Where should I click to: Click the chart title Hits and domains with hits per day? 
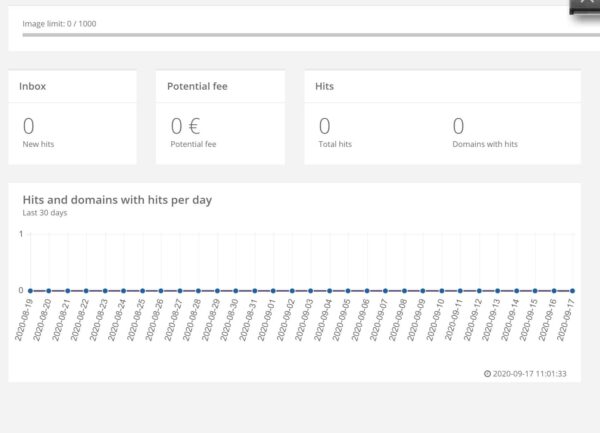point(117,199)
